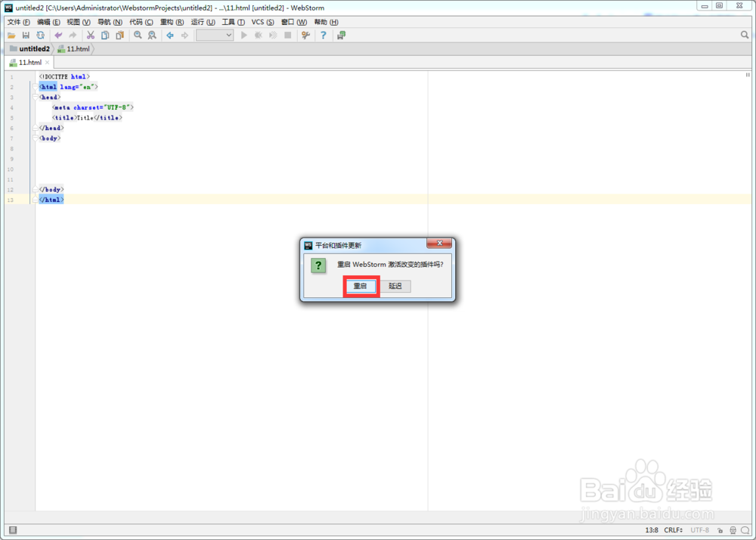This screenshot has width=756, height=540.
Task: Click the green Run play icon
Action: tap(243, 35)
